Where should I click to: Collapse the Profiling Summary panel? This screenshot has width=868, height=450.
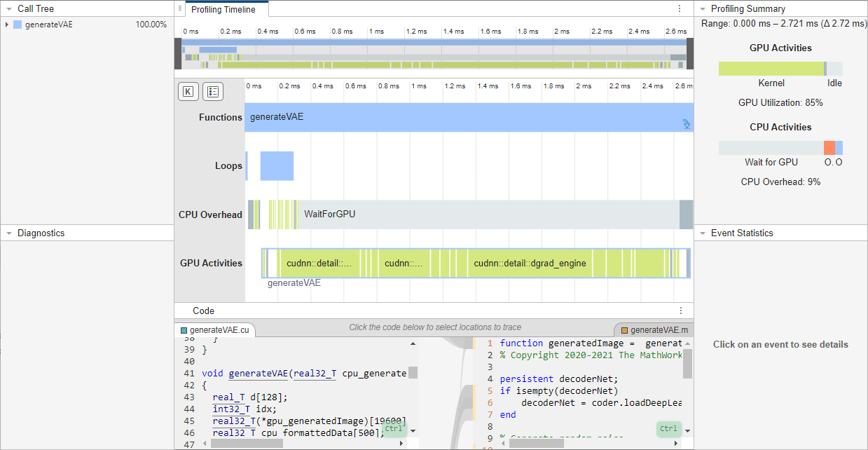pyautogui.click(x=703, y=9)
